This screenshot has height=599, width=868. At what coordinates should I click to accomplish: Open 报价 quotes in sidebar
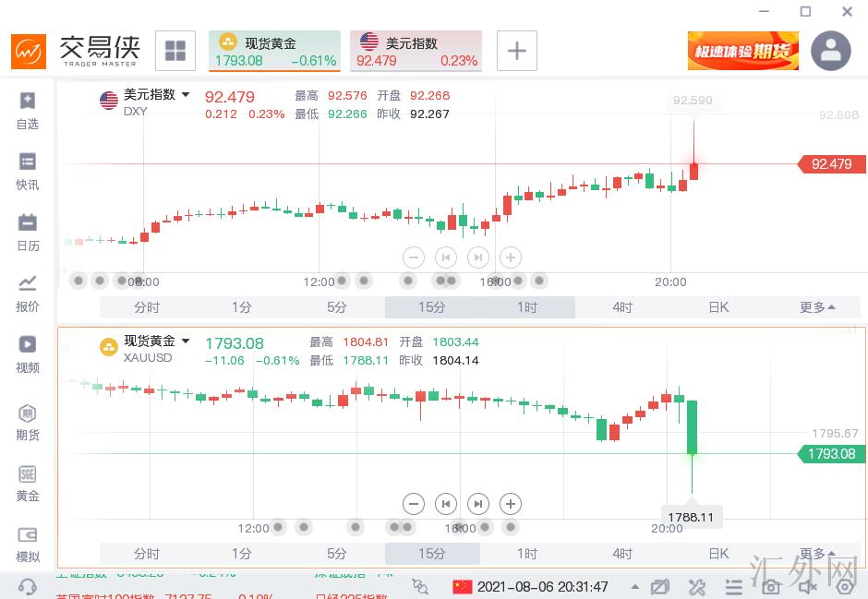(27, 294)
